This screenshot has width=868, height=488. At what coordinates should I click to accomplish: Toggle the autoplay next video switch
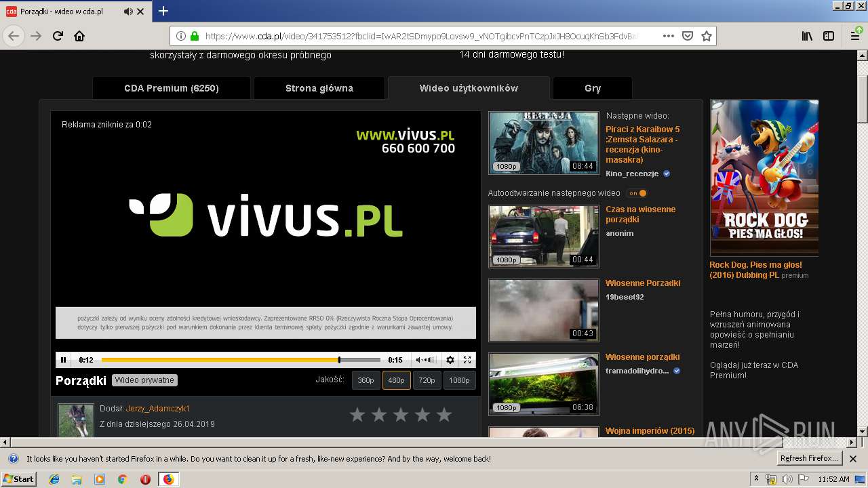[x=637, y=193]
